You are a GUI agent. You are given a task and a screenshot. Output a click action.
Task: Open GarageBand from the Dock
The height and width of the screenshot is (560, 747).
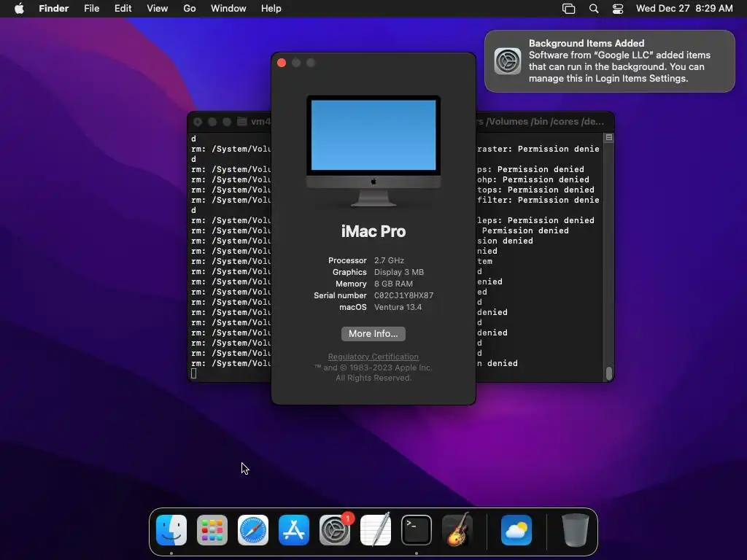(x=457, y=530)
